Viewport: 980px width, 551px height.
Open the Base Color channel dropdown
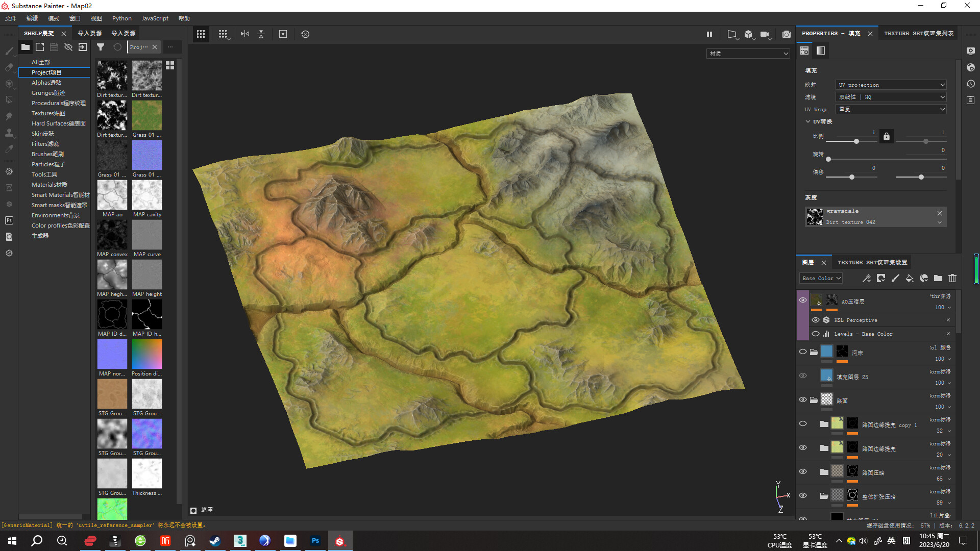pyautogui.click(x=821, y=278)
